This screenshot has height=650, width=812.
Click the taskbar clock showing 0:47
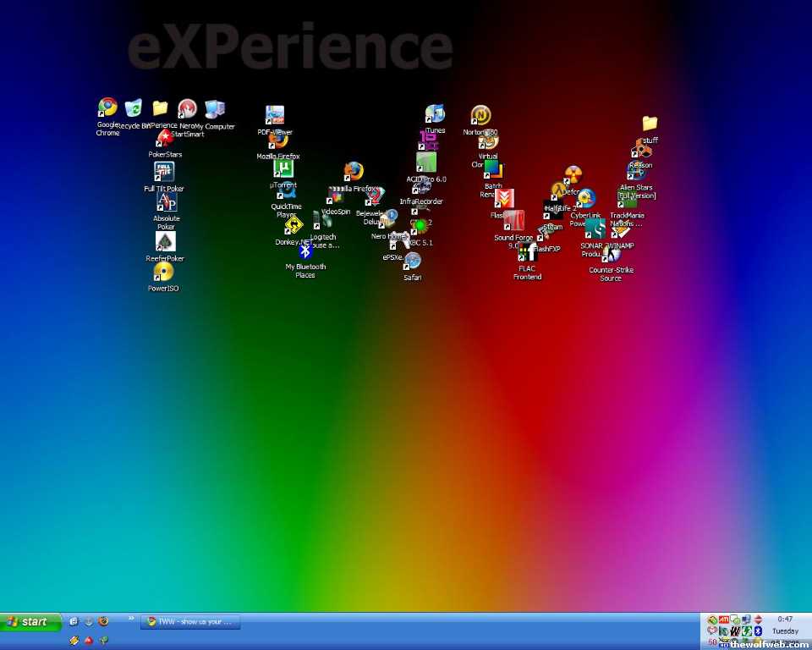coord(786,619)
